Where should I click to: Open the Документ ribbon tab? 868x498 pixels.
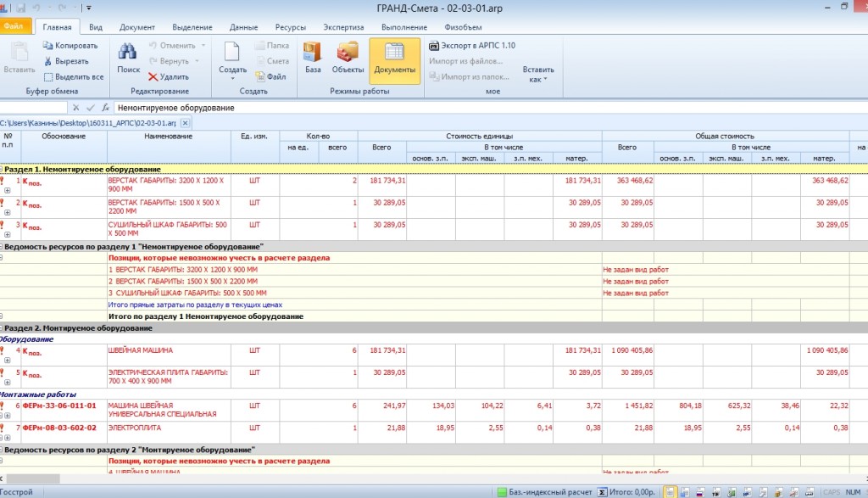(x=136, y=27)
